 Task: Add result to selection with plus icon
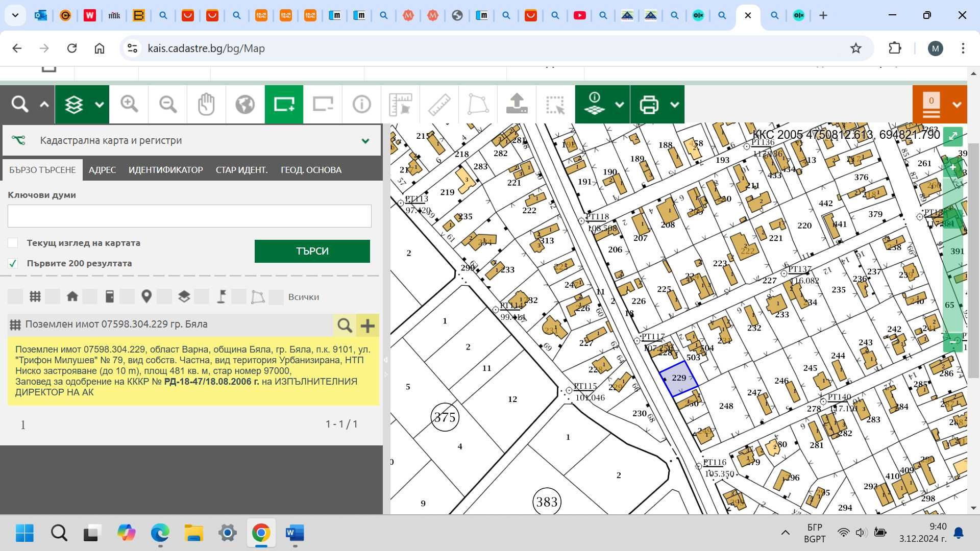367,325
